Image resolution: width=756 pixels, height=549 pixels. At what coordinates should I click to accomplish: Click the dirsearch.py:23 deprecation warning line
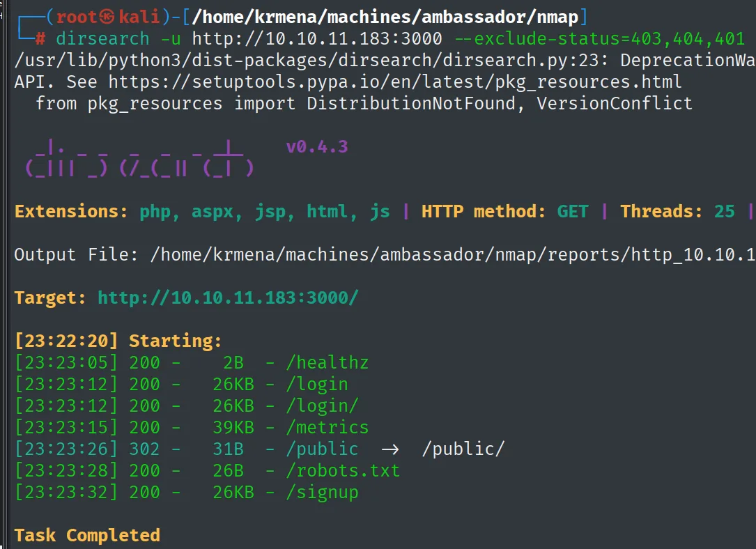point(385,60)
